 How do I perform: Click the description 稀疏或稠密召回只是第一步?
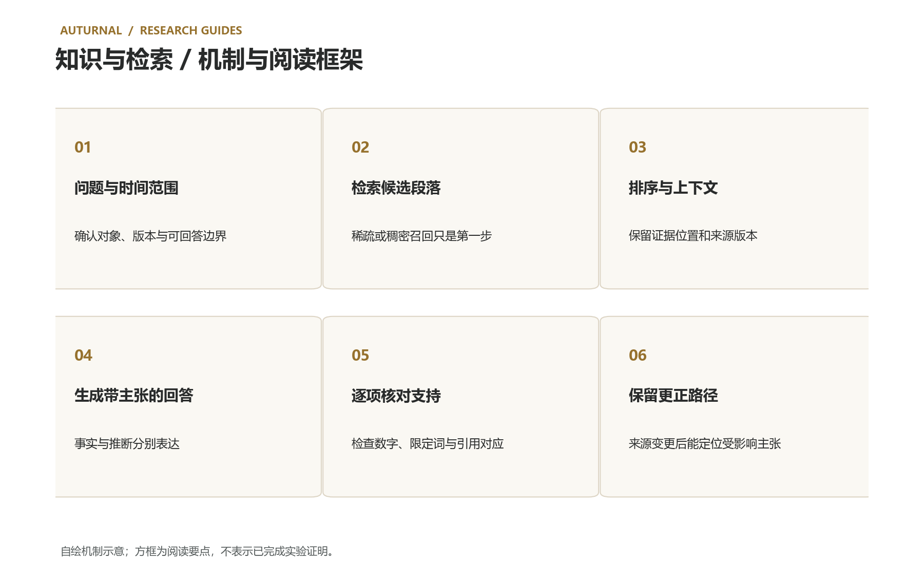421,236
